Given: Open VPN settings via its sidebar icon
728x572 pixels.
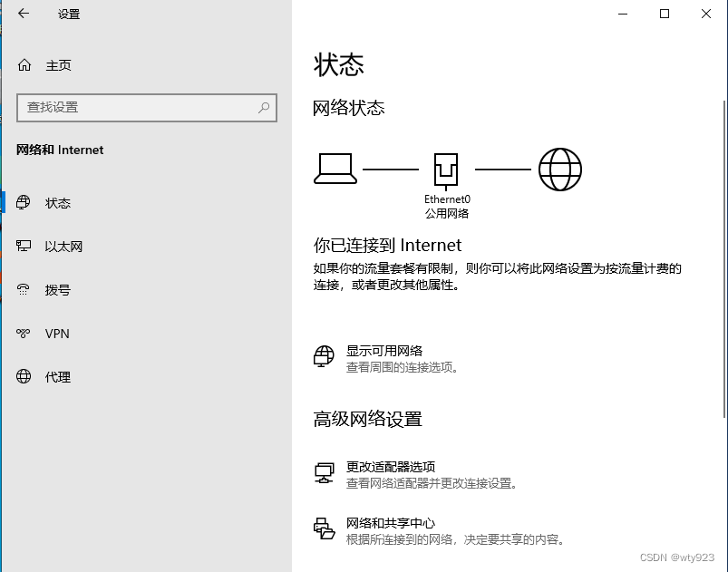Looking at the screenshot, I should (x=23, y=333).
